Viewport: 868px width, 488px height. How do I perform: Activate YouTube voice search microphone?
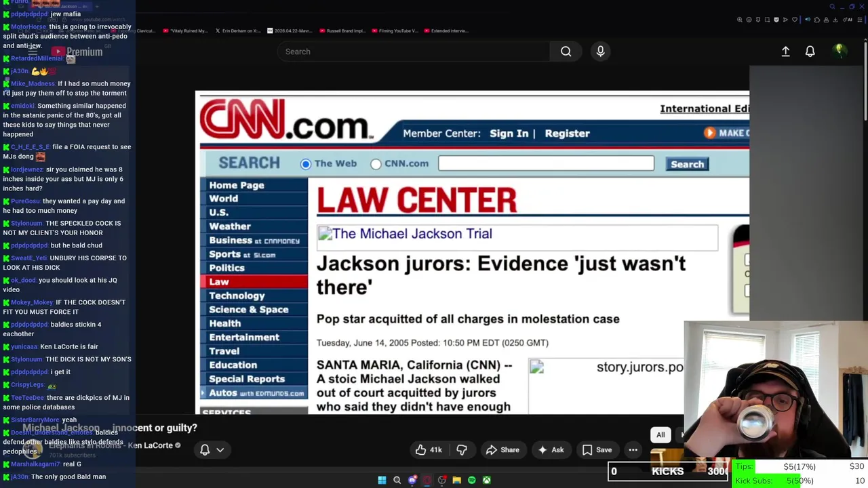click(600, 52)
